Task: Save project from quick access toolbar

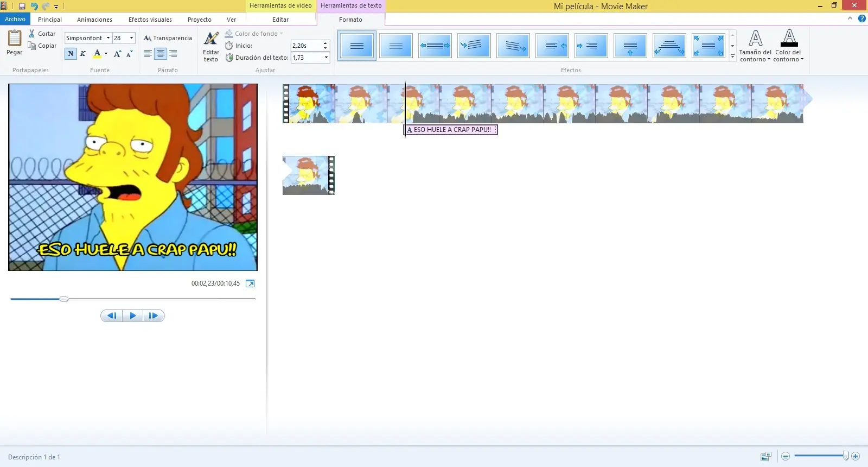Action: (22, 7)
